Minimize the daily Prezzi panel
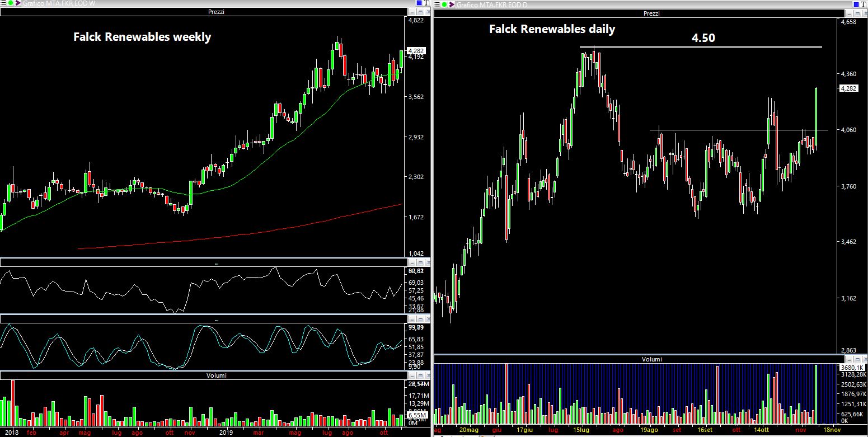 click(x=848, y=13)
